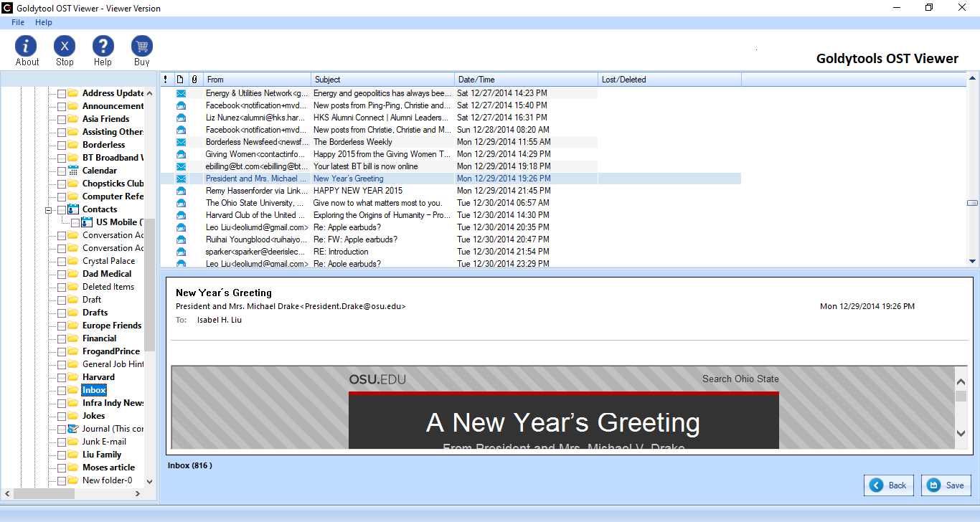
Task: Click folder tree horizontal scroll left arrow
Action: (8, 494)
